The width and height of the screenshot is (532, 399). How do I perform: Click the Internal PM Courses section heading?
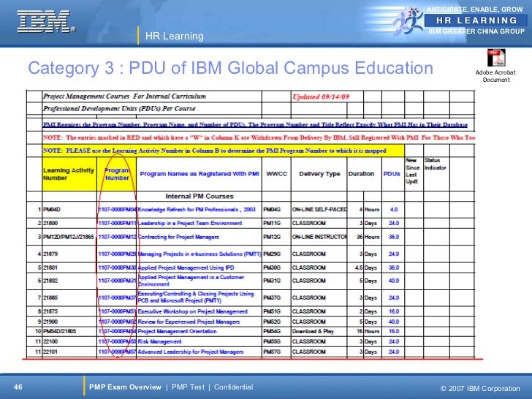(x=198, y=196)
